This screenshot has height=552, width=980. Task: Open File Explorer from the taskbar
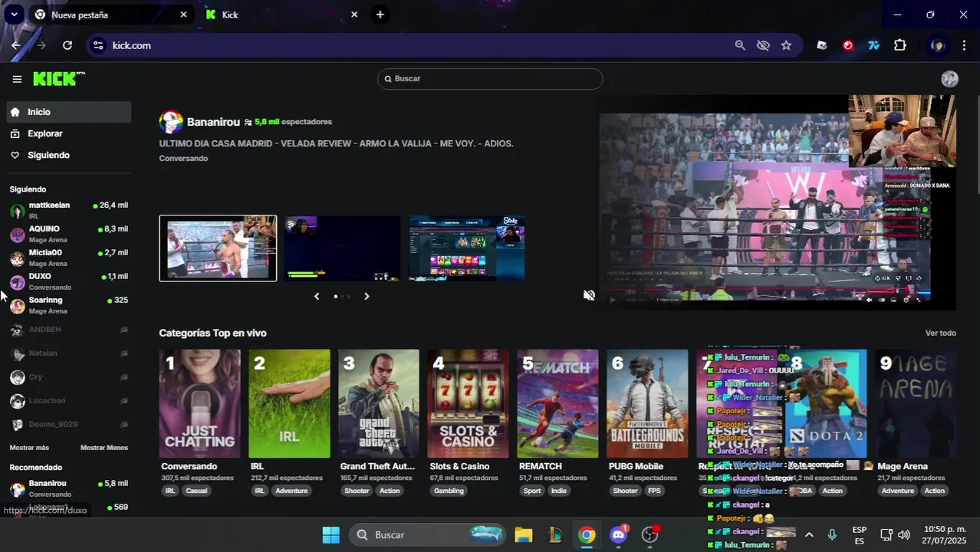tap(524, 534)
